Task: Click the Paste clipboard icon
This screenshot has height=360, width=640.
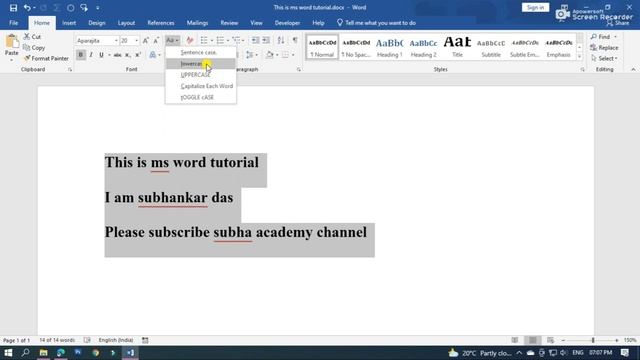Action: pos(11,42)
